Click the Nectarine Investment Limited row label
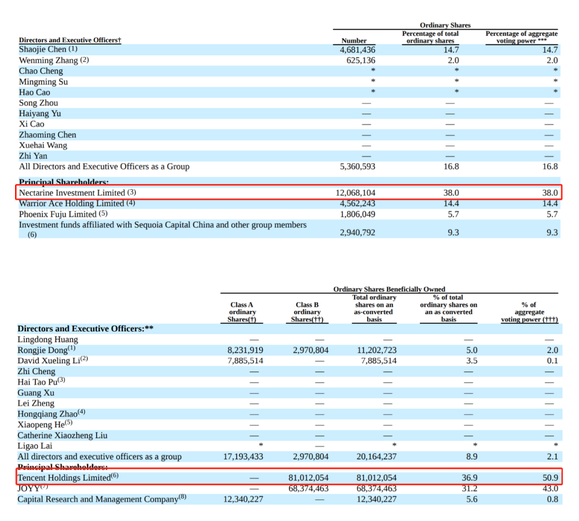Viewport: 579px width, 521px height. tap(78, 192)
